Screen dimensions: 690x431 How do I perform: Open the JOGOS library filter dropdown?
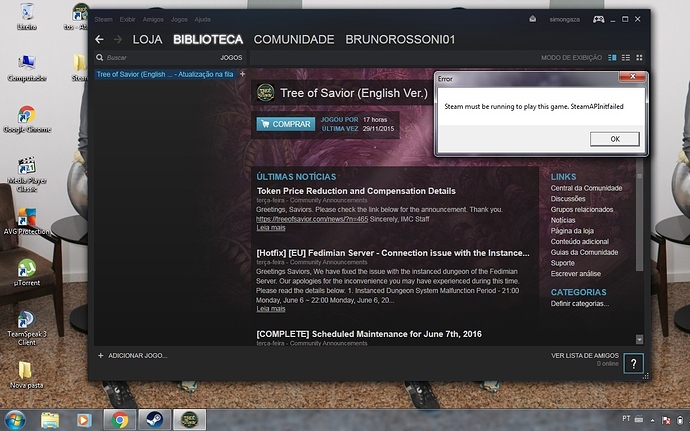pos(230,58)
